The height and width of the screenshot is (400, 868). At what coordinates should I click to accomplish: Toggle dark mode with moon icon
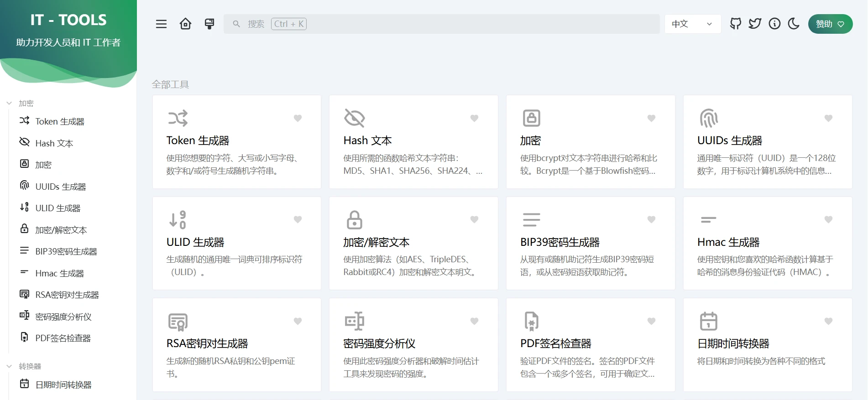tap(794, 24)
